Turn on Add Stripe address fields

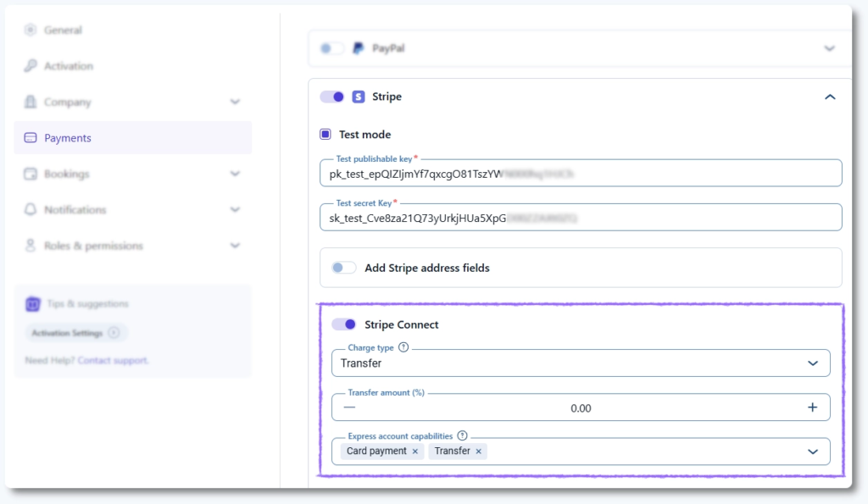[x=343, y=268]
